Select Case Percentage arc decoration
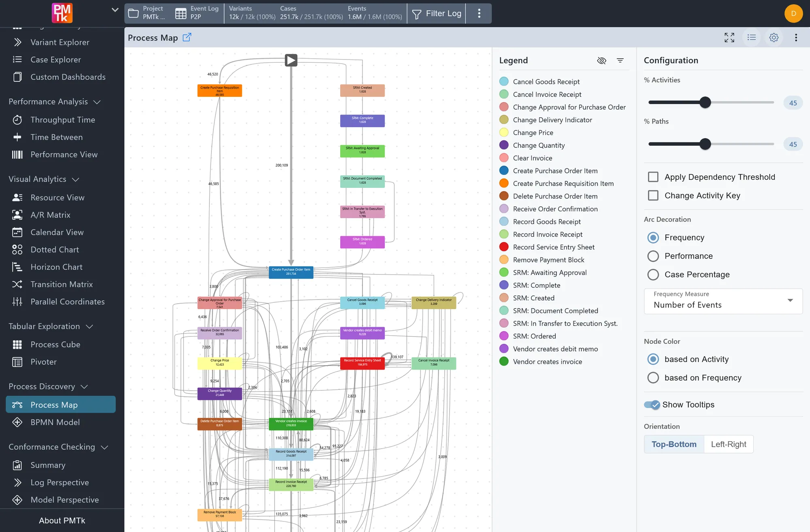 653,275
